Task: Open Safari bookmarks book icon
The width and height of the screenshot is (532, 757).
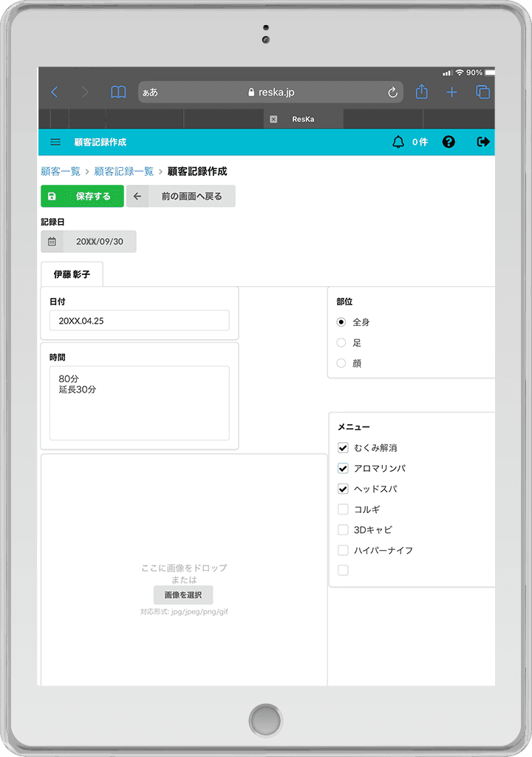Action: pyautogui.click(x=118, y=92)
